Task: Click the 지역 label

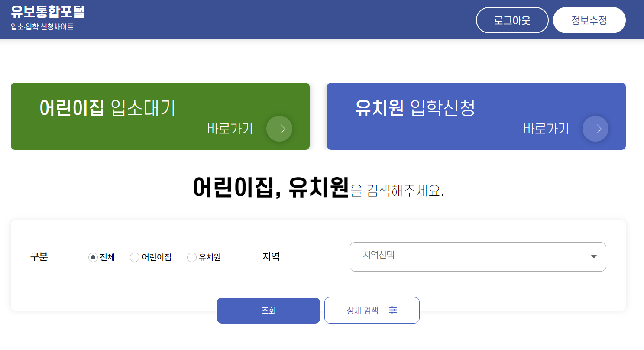Action: 271,257
